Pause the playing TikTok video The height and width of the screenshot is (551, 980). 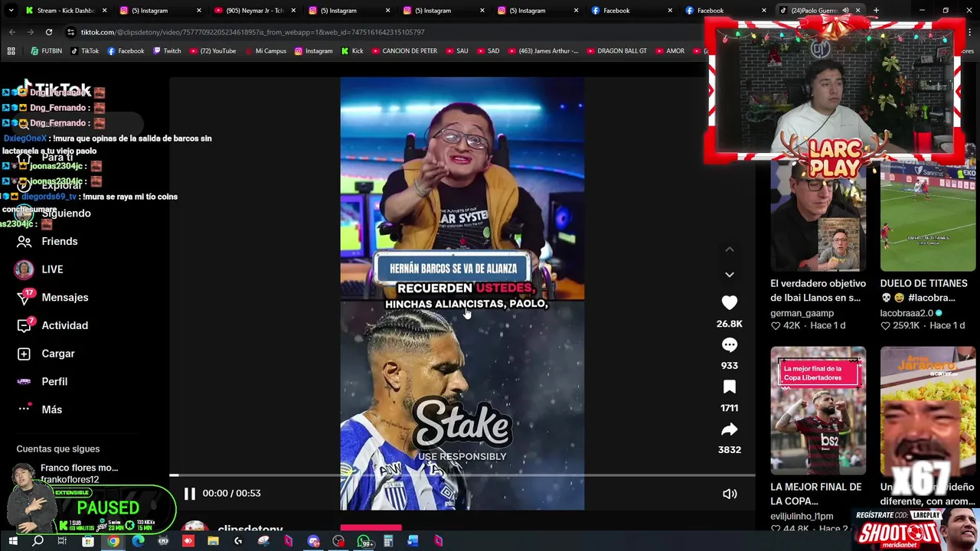coord(190,494)
